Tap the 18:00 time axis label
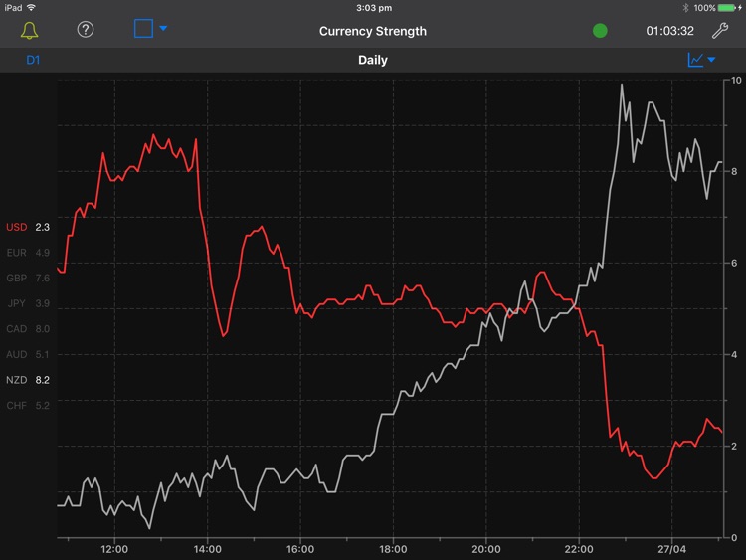The image size is (746, 560). (393, 549)
